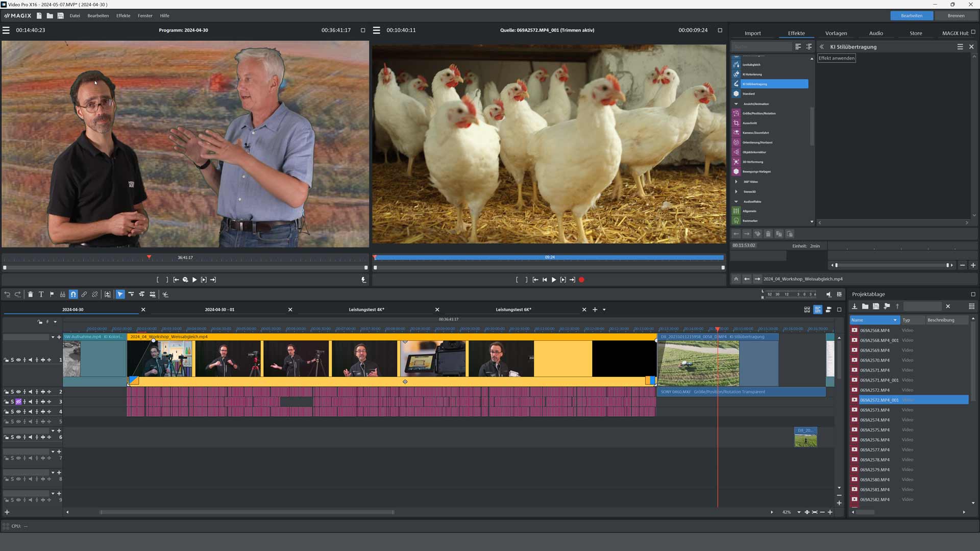Click the red record button under source monitor
The image size is (980, 551).
(581, 280)
